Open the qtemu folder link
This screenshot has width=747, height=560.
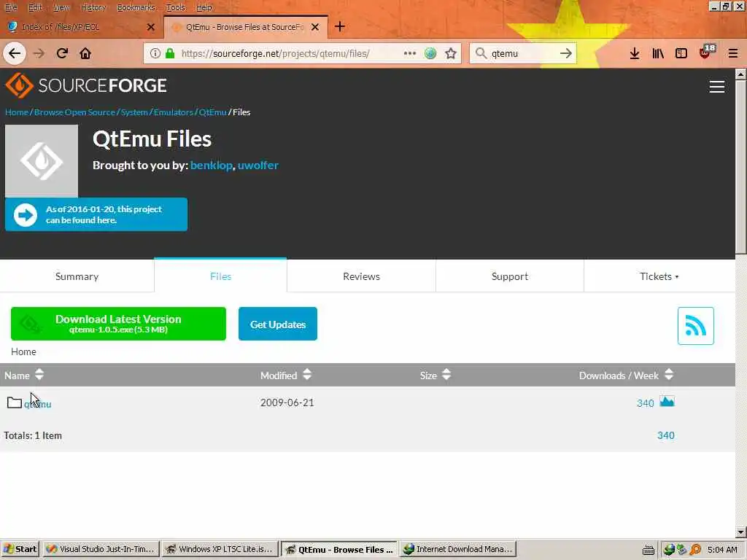38,404
